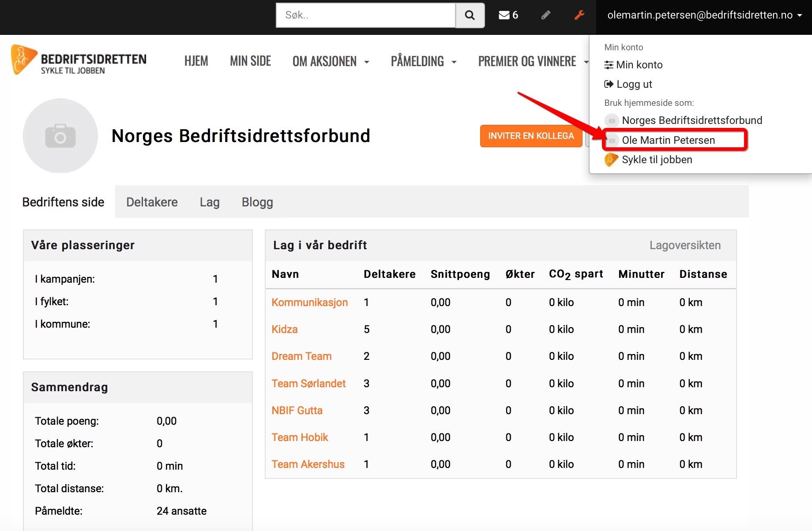Click the Sammendrag panel heading
The height and width of the screenshot is (531, 812).
pyautogui.click(x=70, y=387)
